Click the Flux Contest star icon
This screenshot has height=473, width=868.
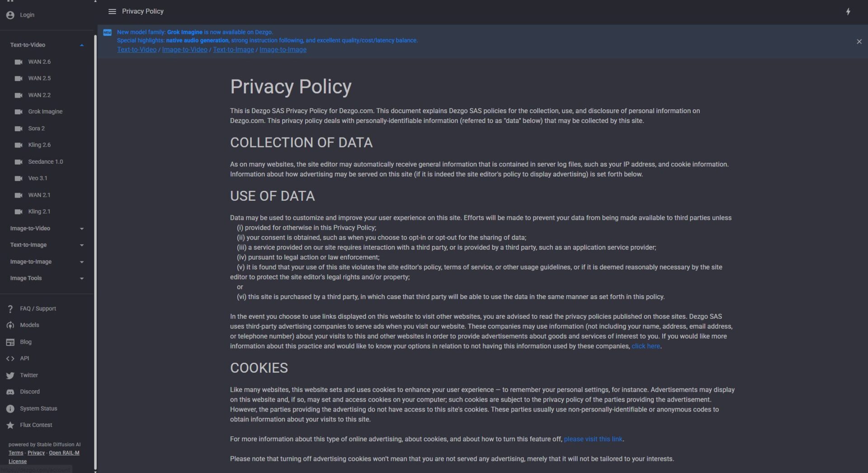coord(10,425)
